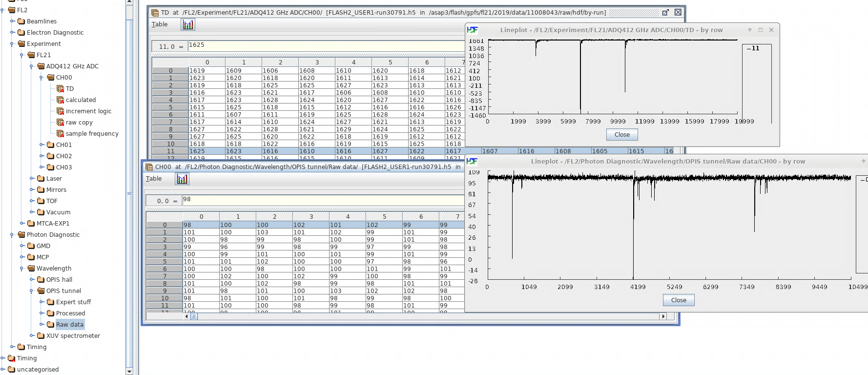
Task: Open line plot chart icon in TD window
Action: click(x=188, y=24)
